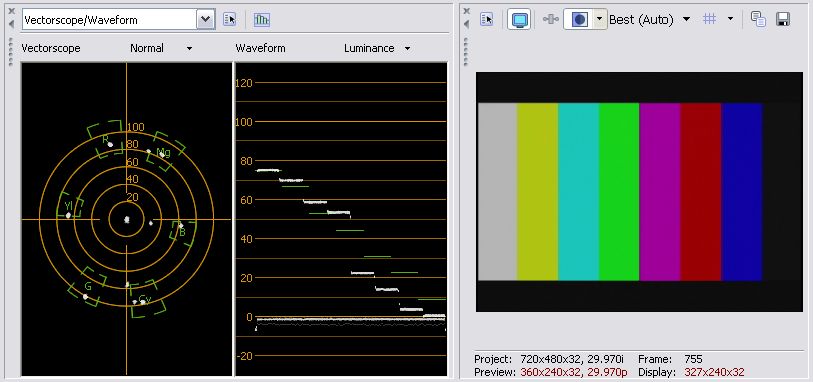Toggle the split screen view button
813x382 pixels.
coord(579,20)
